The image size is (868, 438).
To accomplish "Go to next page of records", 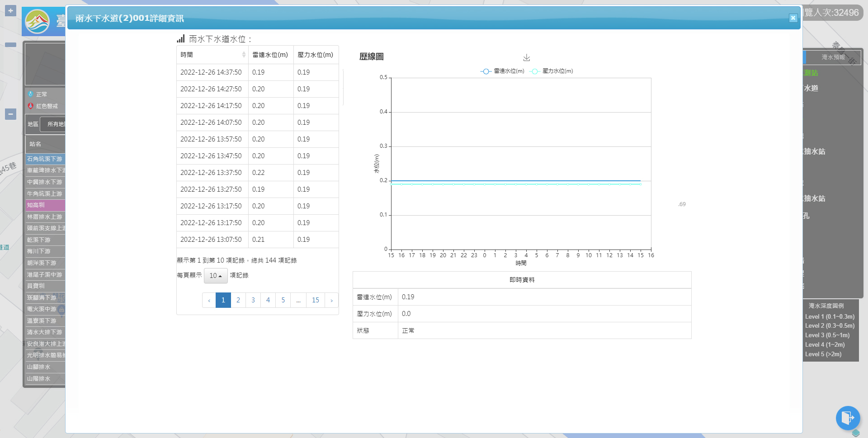I will pos(331,300).
